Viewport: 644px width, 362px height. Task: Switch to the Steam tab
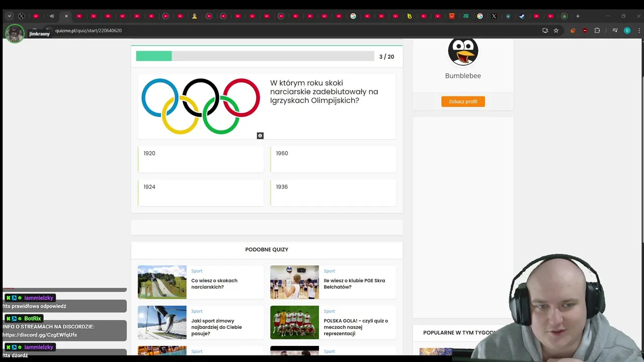pos(522,16)
